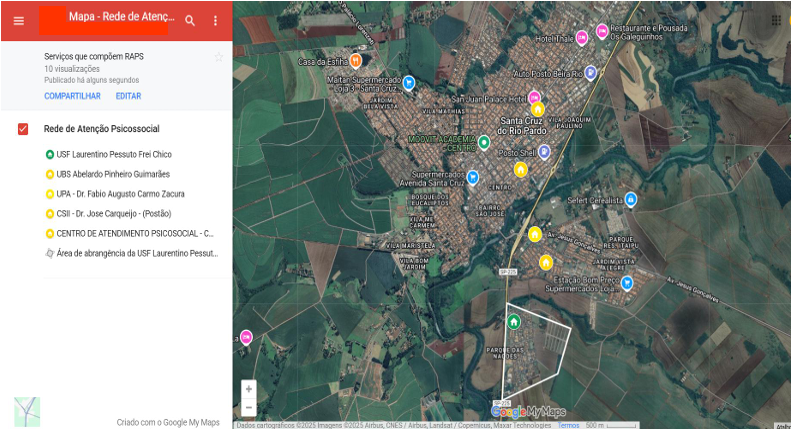Star the map with the star icon
Viewport: 794px width, 433px height.
[218, 57]
